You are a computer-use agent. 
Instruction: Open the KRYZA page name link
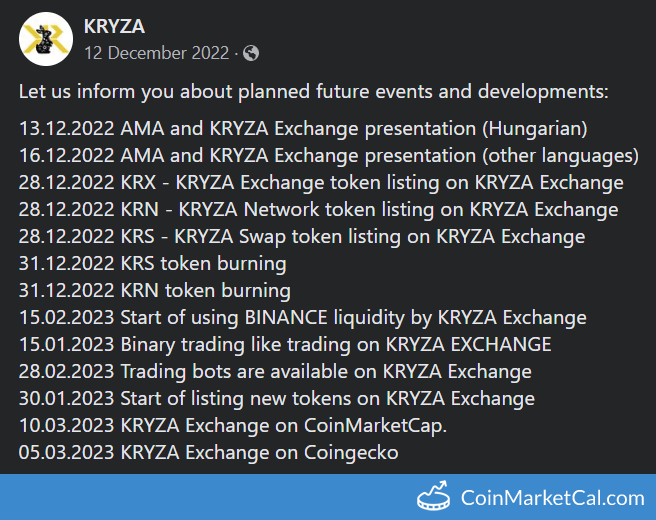click(x=116, y=27)
